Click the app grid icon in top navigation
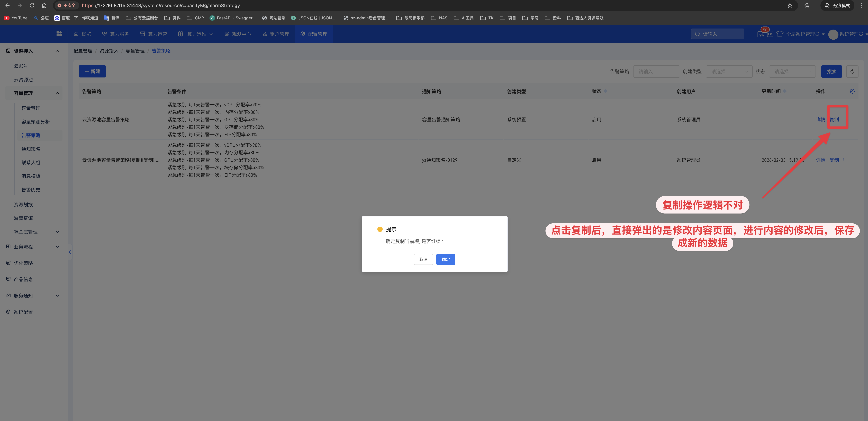 click(59, 34)
